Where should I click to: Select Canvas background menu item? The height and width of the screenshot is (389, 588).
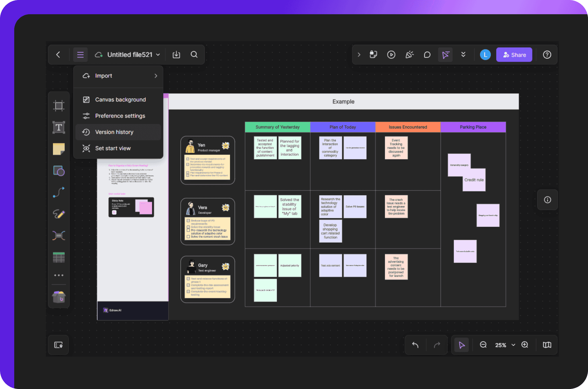[x=118, y=100]
